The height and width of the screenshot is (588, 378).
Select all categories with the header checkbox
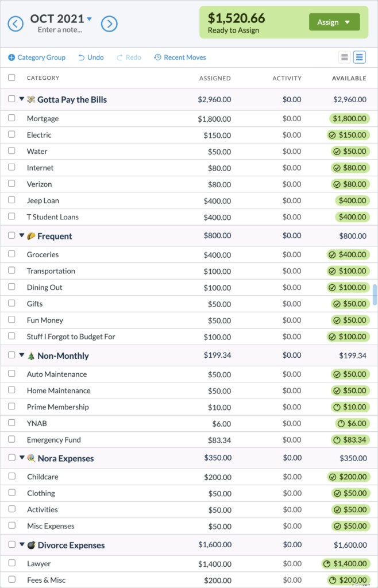pos(12,78)
